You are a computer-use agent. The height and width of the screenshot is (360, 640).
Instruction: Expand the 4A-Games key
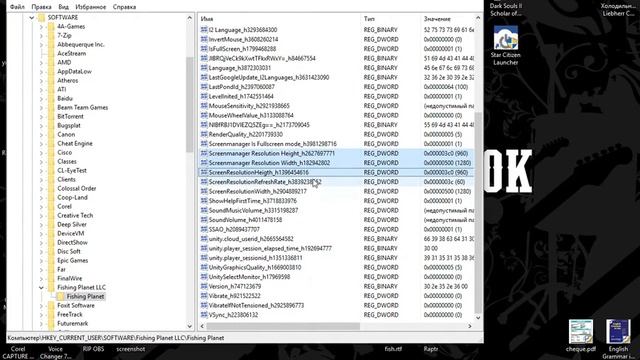(x=41, y=27)
